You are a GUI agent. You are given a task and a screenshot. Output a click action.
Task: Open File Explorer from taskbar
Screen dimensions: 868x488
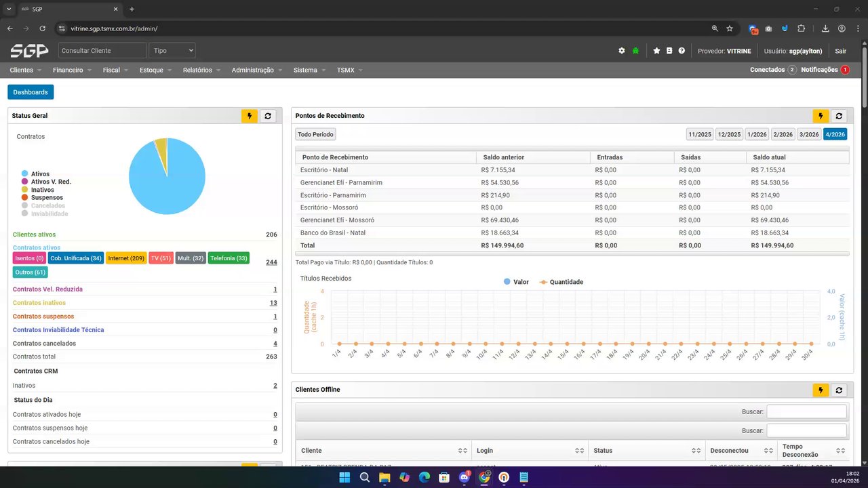click(384, 477)
